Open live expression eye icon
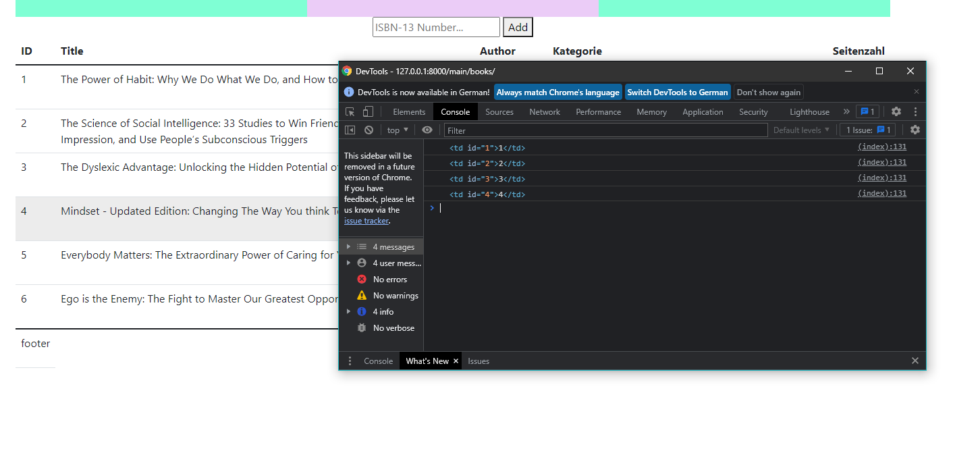The height and width of the screenshot is (474, 980). coord(427,130)
